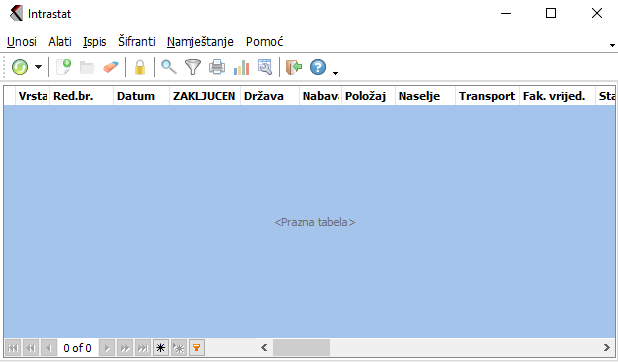This screenshot has height=362, width=618.
Task: Expand the menu bar overflow arrow at right
Action: [x=612, y=45]
